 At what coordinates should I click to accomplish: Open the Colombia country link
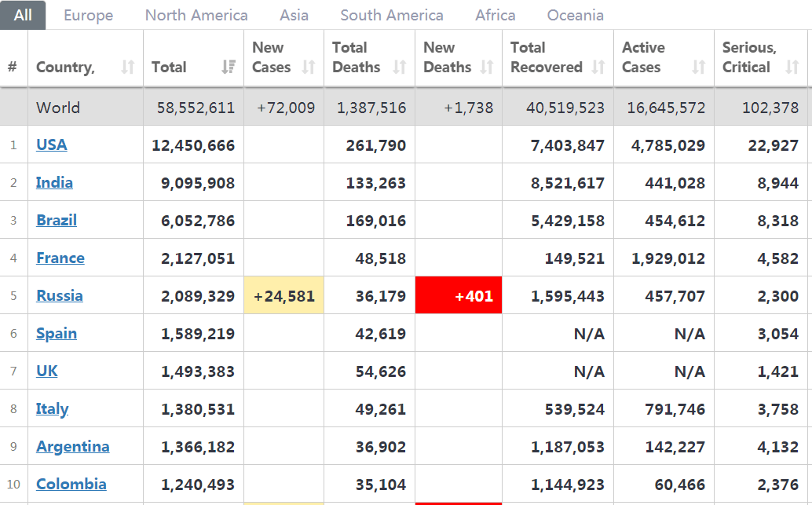(71, 485)
